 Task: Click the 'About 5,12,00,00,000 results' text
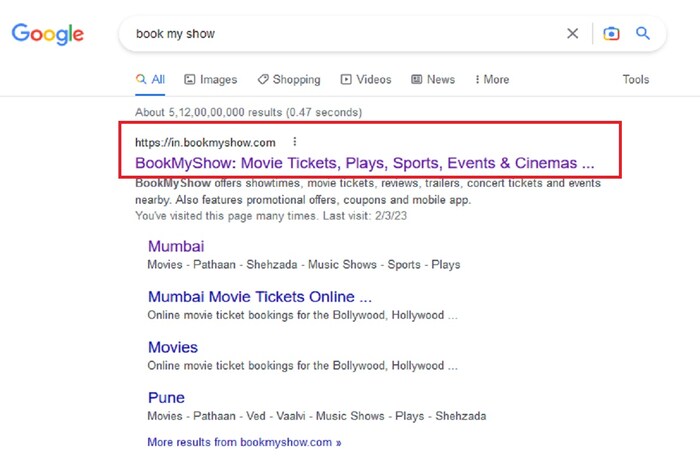coord(248,112)
